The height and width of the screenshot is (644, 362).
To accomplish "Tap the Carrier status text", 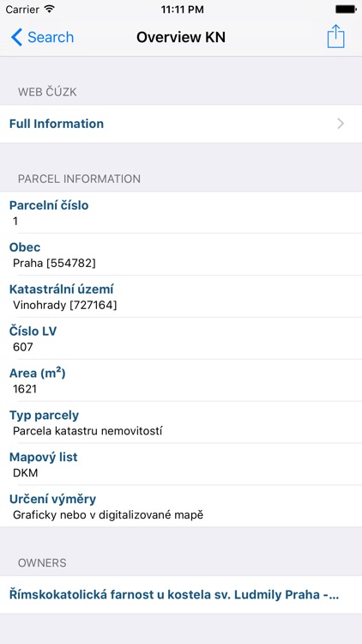I will click(x=22, y=9).
